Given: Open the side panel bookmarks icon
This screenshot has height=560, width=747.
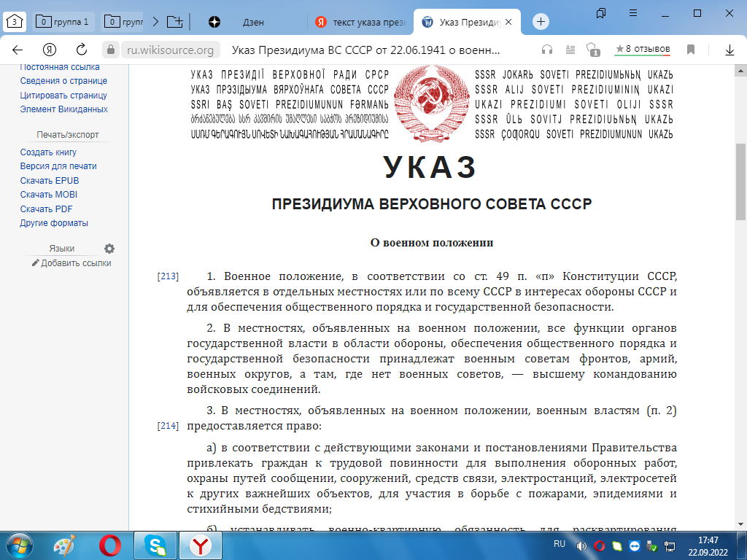Looking at the screenshot, I should tap(600, 12).
